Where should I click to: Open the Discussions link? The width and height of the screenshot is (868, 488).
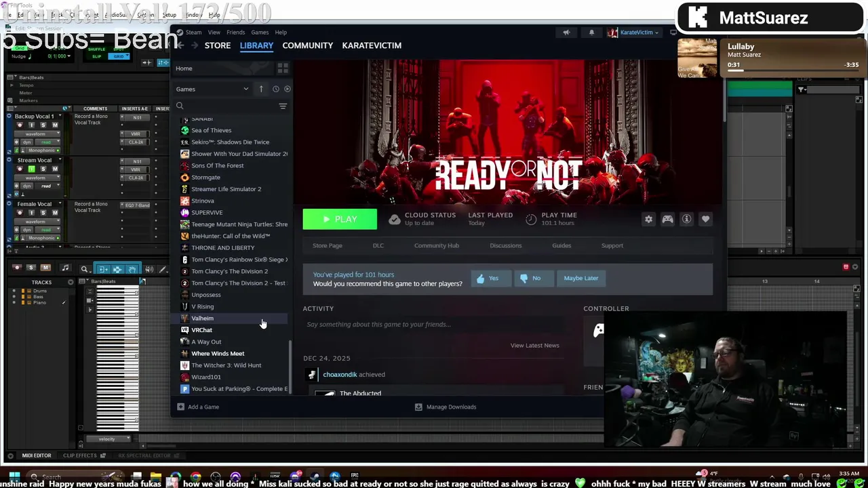(506, 245)
